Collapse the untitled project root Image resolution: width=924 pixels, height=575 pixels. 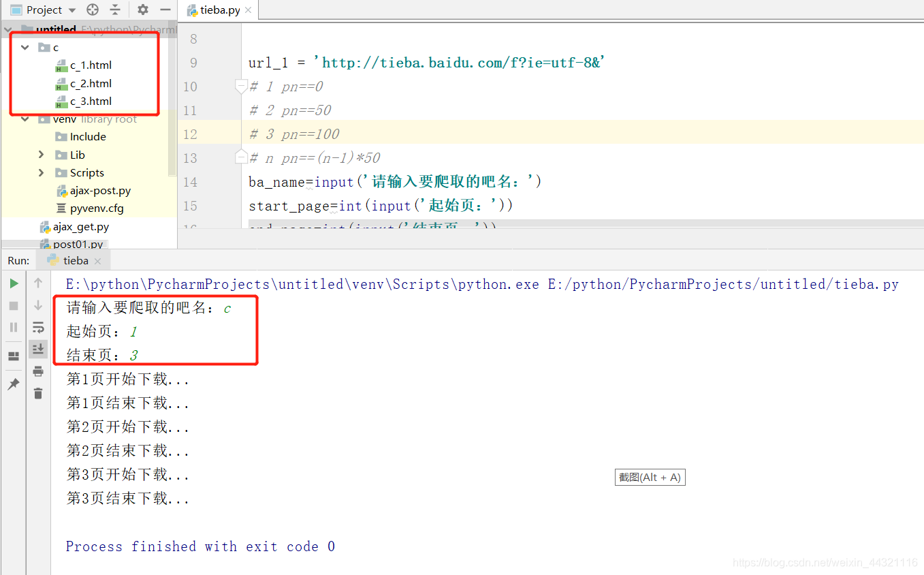(x=7, y=29)
